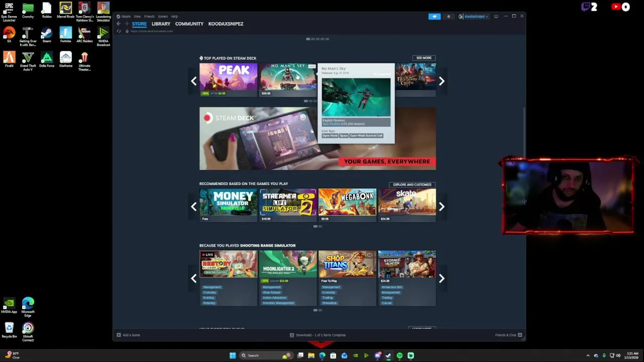Go back using Steam back arrow
644x362 pixels.
tap(119, 24)
